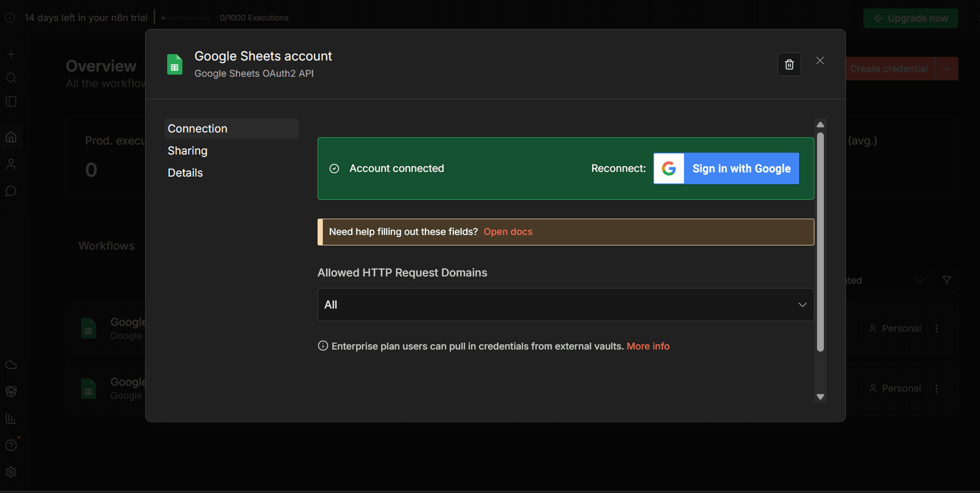The image size is (980, 493).
Task: Click the Account connected check icon
Action: pos(334,169)
